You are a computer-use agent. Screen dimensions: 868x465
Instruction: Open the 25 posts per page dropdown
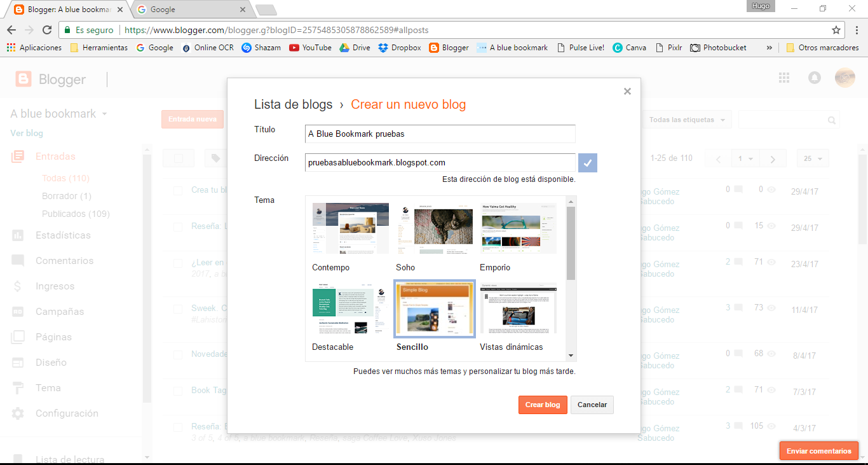pos(813,158)
